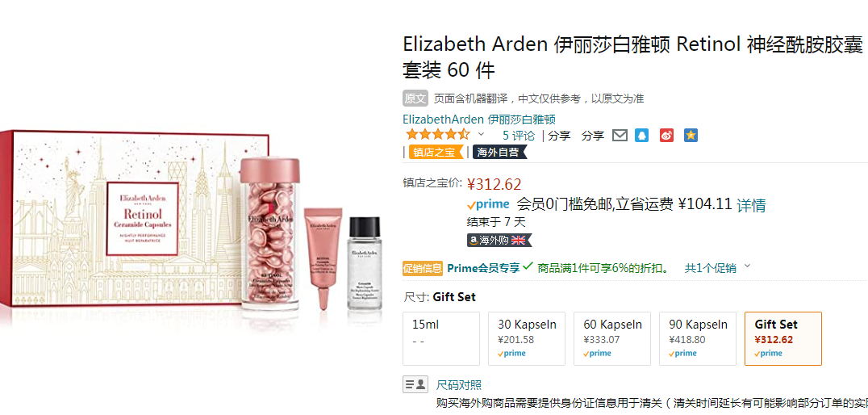The height and width of the screenshot is (415, 868).
Task: Click 详情 link for prime shipping
Action: (751, 206)
